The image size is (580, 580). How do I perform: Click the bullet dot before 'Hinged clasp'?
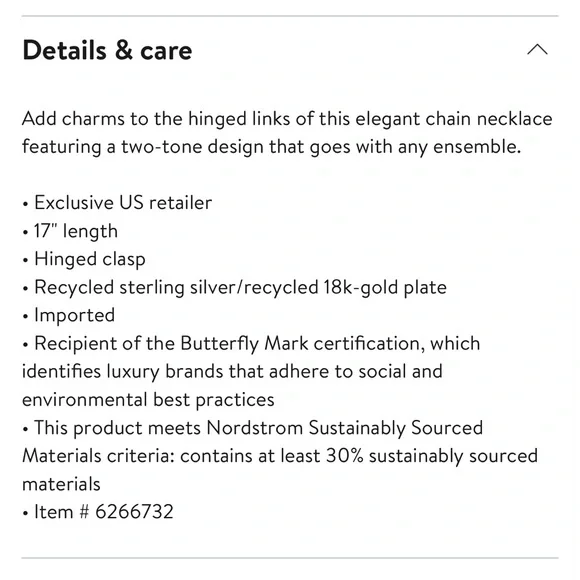coord(25,260)
